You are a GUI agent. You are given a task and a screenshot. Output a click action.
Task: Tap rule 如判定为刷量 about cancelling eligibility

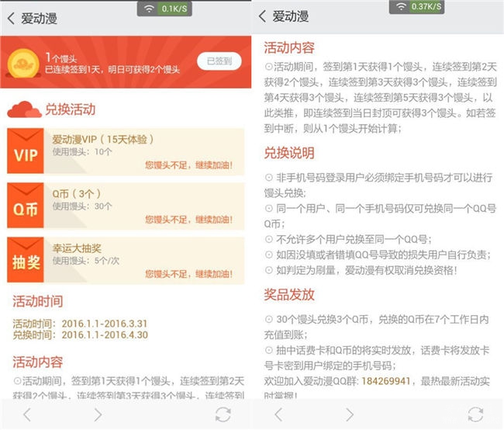361,270
